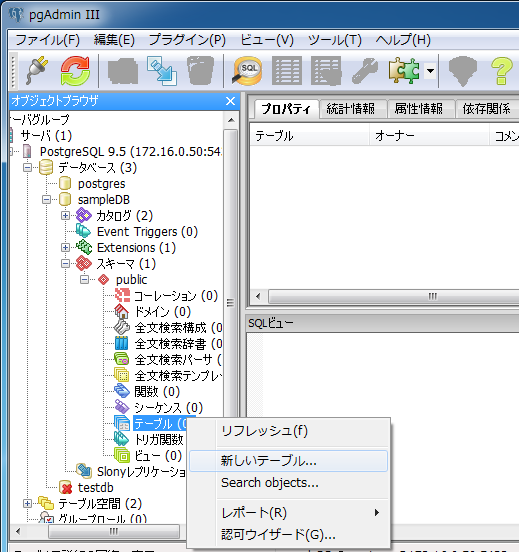Click the ビュー (0) icon
This screenshot has width=519, height=552.
tap(122, 455)
